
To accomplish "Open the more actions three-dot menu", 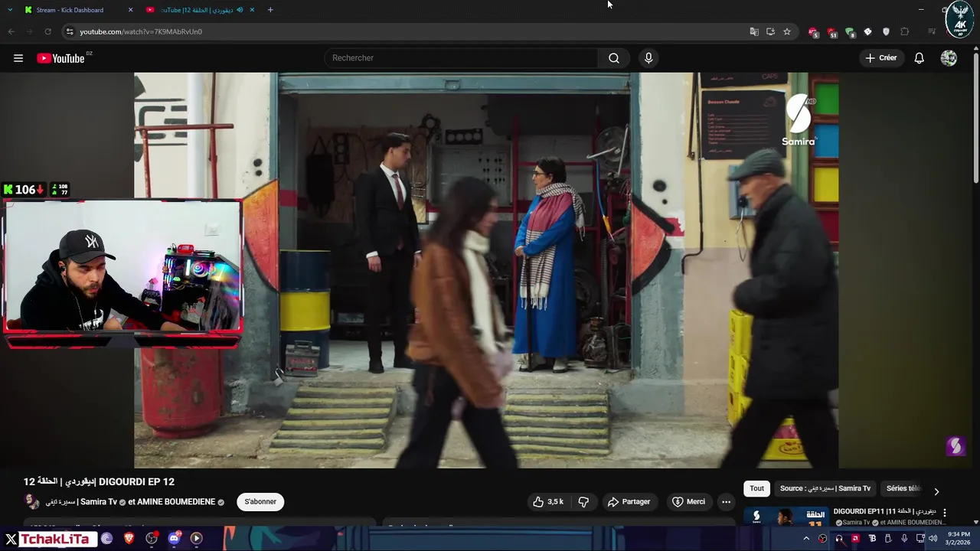I will tap(726, 502).
